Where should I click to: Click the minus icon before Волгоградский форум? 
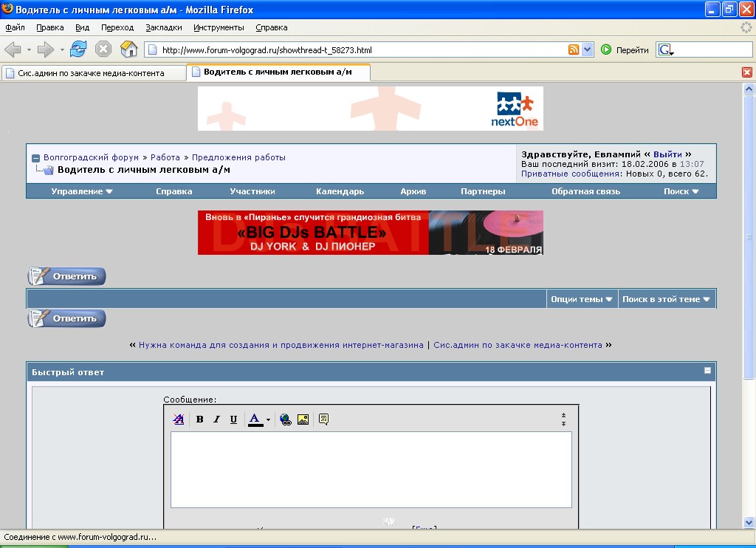pyautogui.click(x=35, y=158)
